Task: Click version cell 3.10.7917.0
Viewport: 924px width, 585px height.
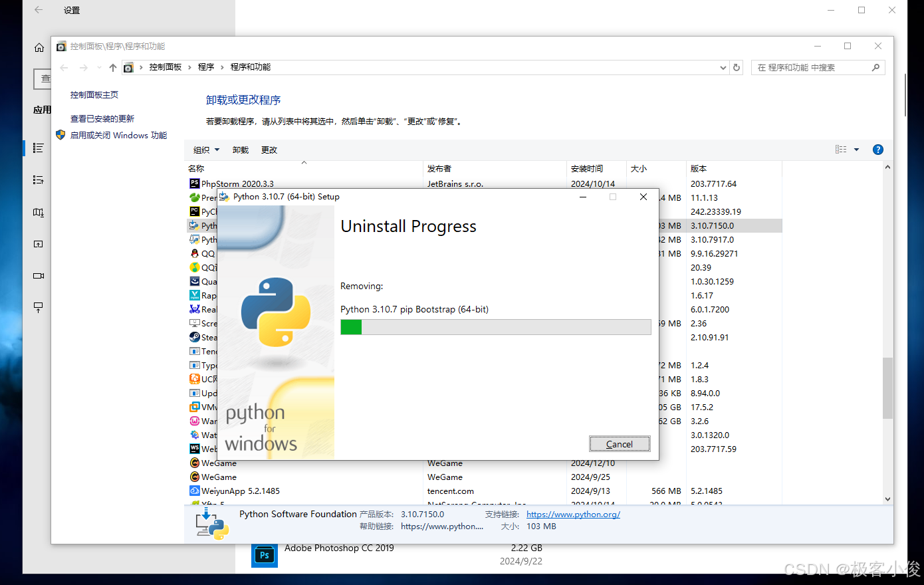Action: tap(712, 239)
